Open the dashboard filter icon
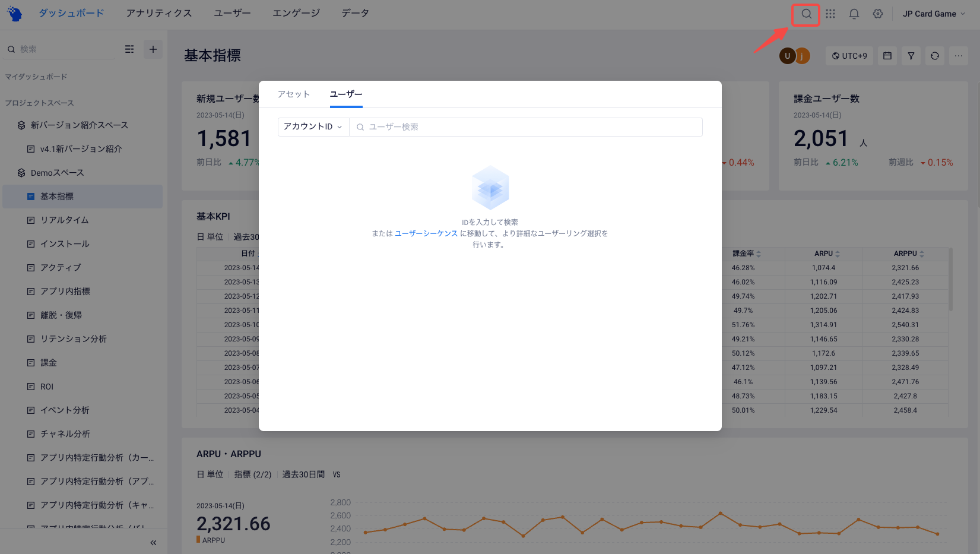The height and width of the screenshot is (554, 980). tap(911, 56)
